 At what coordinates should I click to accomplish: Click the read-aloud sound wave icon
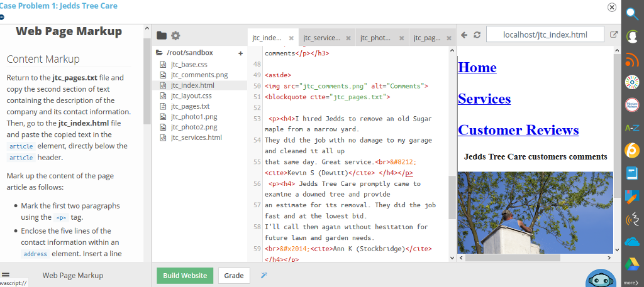click(632, 219)
